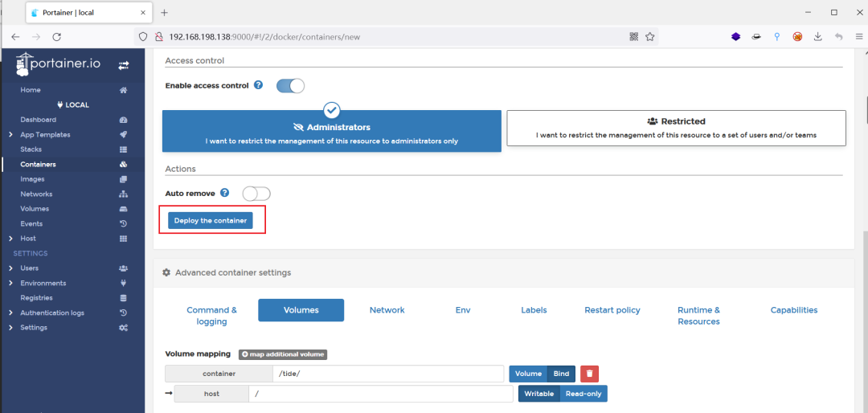Reload the page in browser
The image size is (868, 413).
(x=56, y=36)
